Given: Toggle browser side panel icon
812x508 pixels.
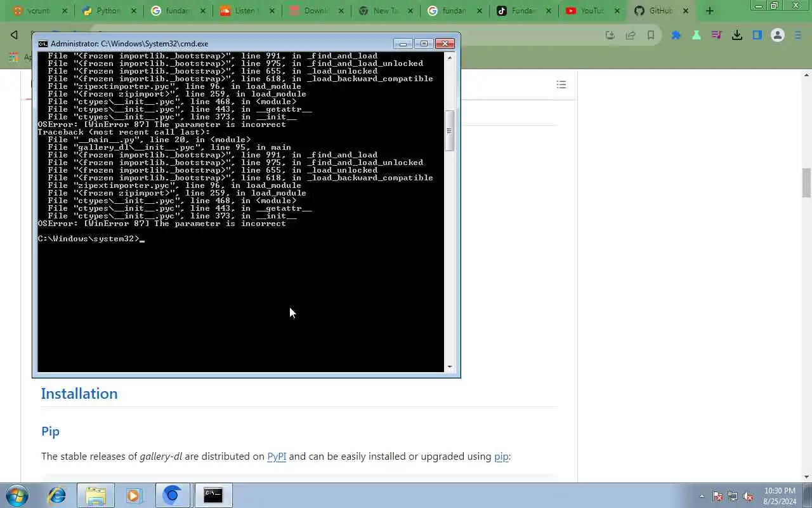Looking at the screenshot, I should [x=757, y=36].
